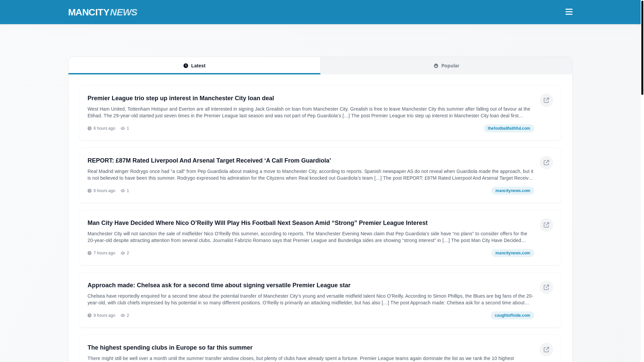The height and width of the screenshot is (362, 644).
Task: Open external link for highest spending clubs article
Action: point(546,350)
